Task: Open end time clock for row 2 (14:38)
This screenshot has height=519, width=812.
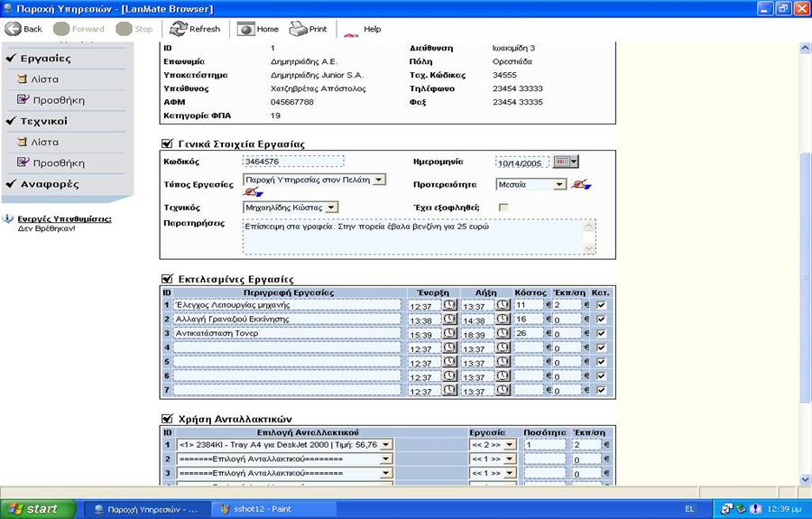Action: tap(503, 319)
